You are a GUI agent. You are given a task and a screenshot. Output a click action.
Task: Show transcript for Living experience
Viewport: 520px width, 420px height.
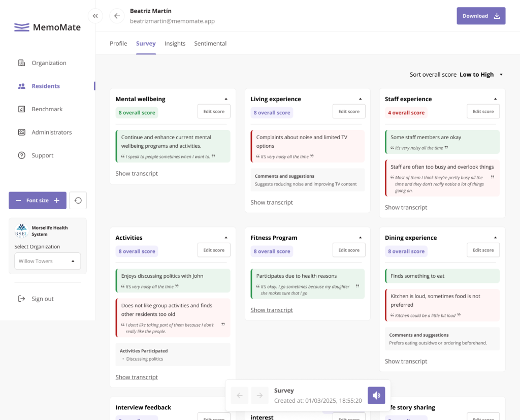(x=272, y=202)
